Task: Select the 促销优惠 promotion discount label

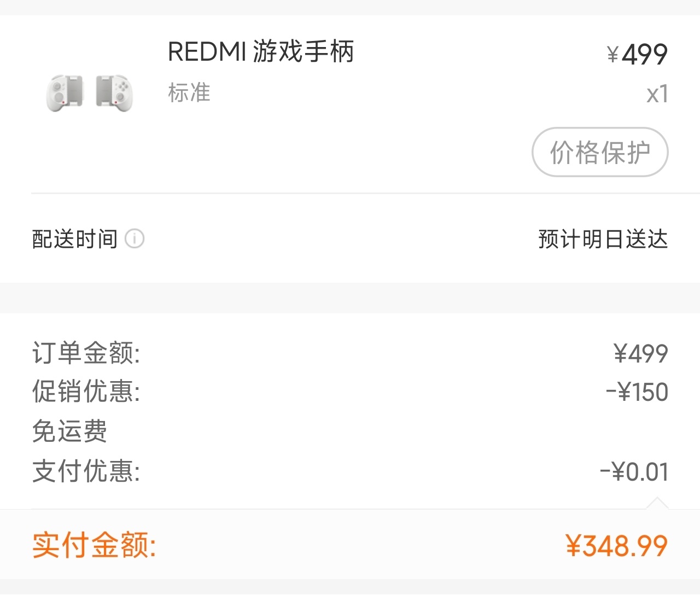Action: [x=86, y=392]
